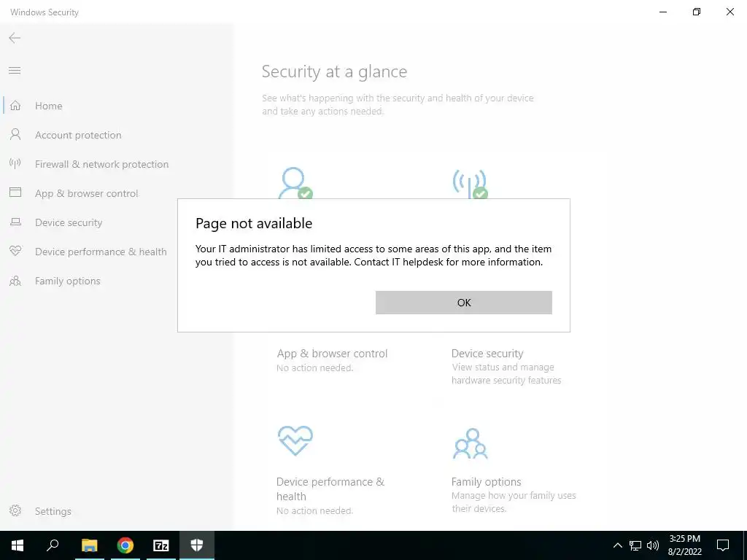Click 'Manage how your family uses their devices' text
This screenshot has height=560, width=747.
pos(513,502)
